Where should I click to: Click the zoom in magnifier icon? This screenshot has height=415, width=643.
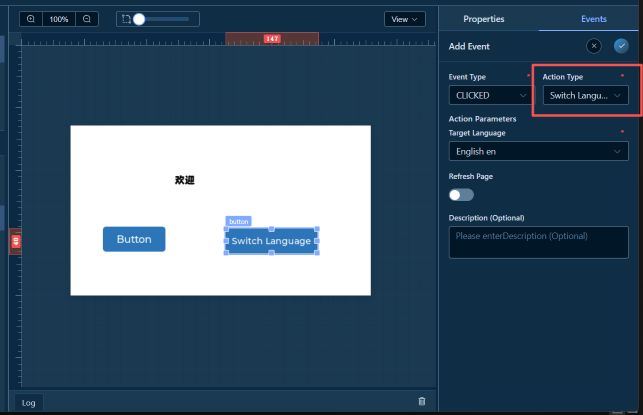pos(31,19)
